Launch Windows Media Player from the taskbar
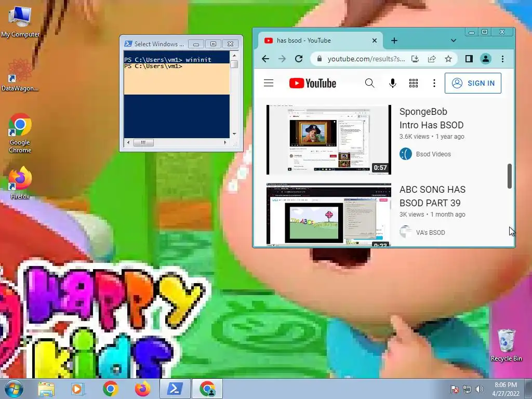Viewport: 532px width, 399px height. 77,389
